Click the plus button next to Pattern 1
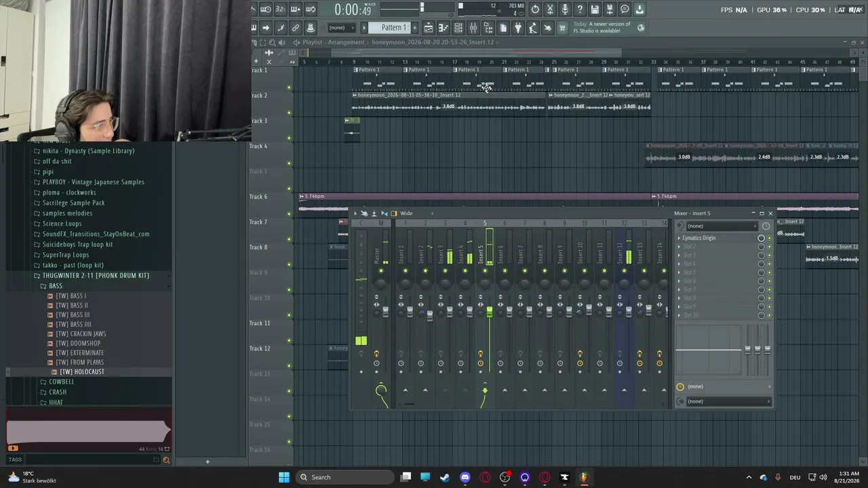This screenshot has width=868, height=488. click(414, 28)
